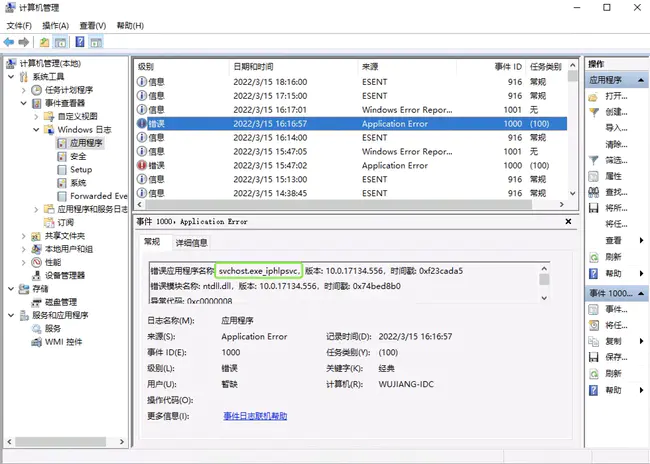Click 创建... custom view action
The height and width of the screenshot is (464, 650).
tap(616, 112)
